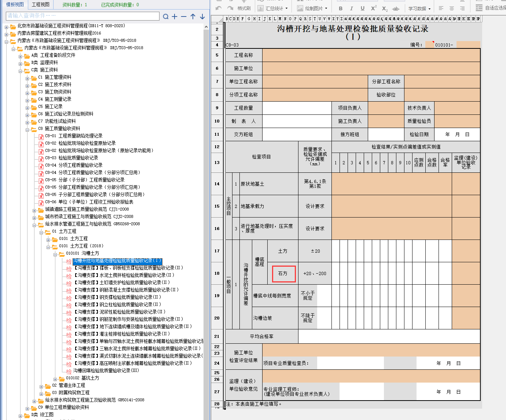506x420 pixels.
Task: Select C8-04 分项工程质量验收记录 (分部分项汇总用)
Action: click(x=93, y=172)
